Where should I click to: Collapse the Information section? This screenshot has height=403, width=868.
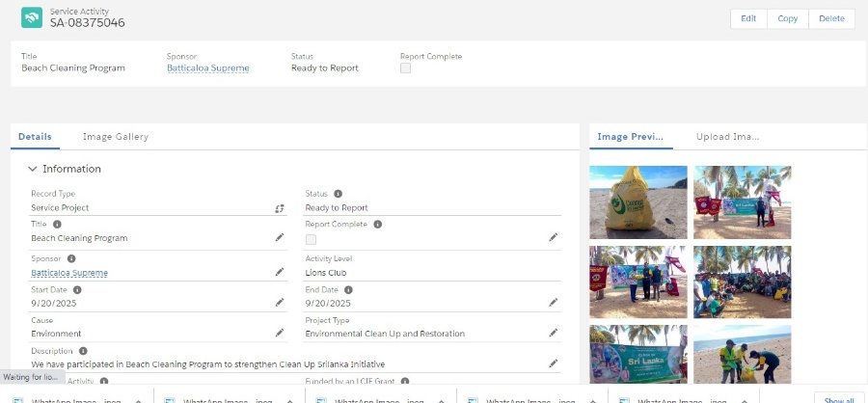33,169
